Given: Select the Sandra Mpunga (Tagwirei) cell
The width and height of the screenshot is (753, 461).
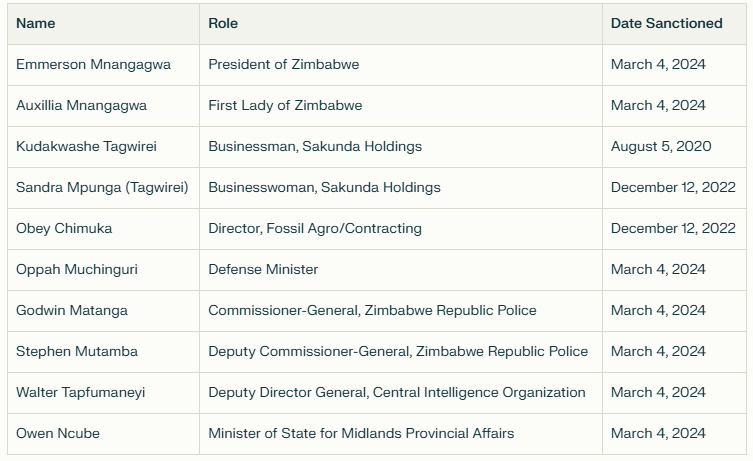Looking at the screenshot, I should click(x=102, y=187).
